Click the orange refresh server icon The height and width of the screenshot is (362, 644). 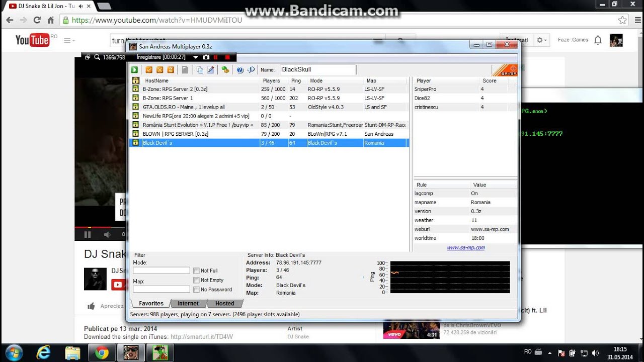coord(171,70)
